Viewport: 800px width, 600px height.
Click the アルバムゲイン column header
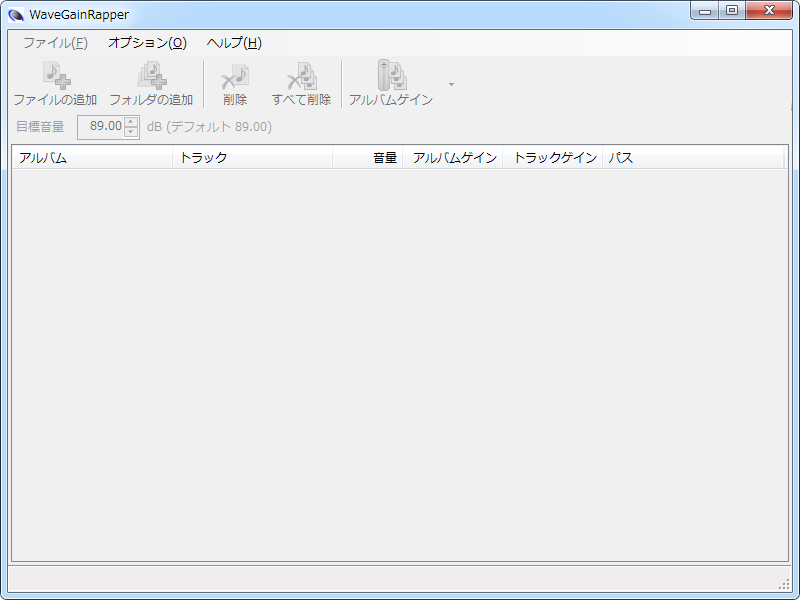pyautogui.click(x=453, y=158)
